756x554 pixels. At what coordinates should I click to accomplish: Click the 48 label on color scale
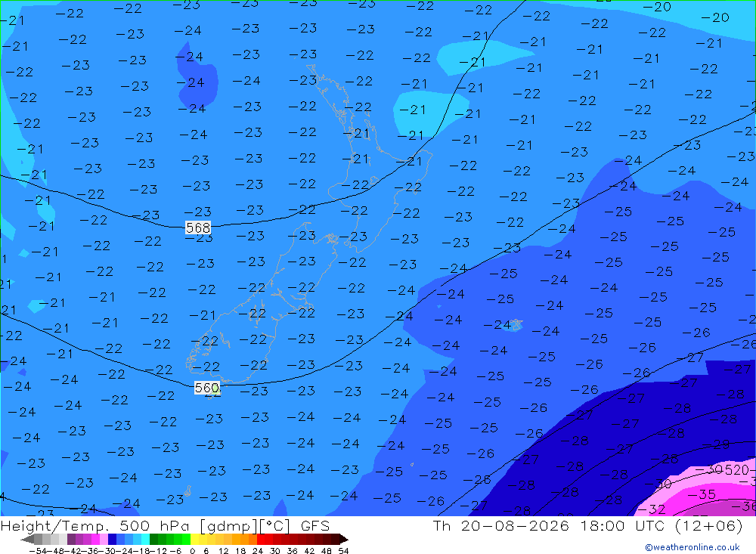click(x=326, y=551)
